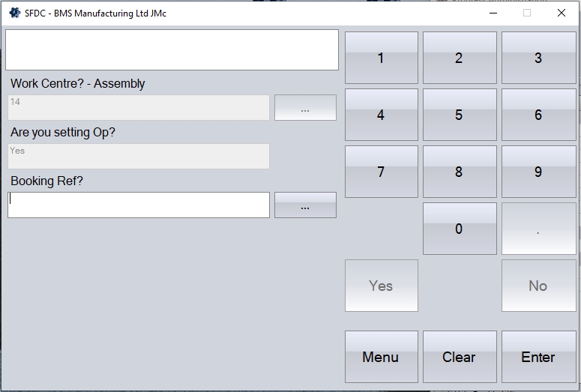Hit the 4 button on keypad
Image resolution: width=581 pixels, height=392 pixels.
[x=381, y=115]
